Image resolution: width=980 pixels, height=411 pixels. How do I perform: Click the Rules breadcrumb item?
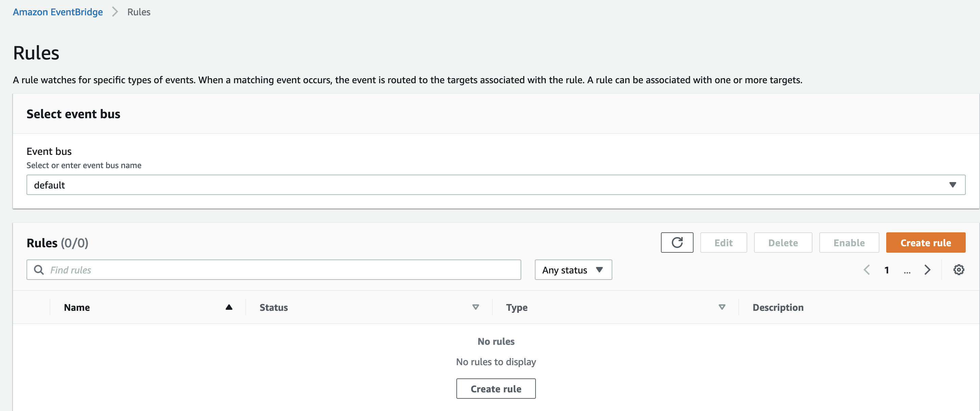[x=139, y=12]
